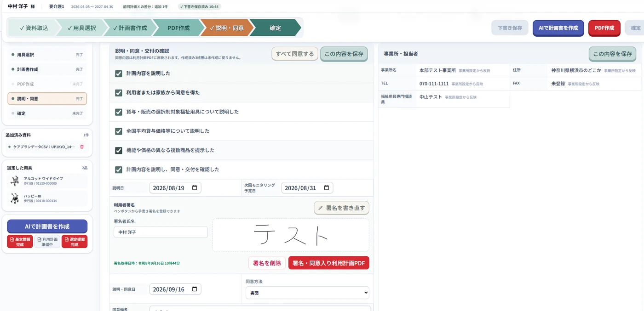Open the calendar picker for 次回モニタリング予定日
Viewport: 644px width, 311px height.
click(x=327, y=188)
